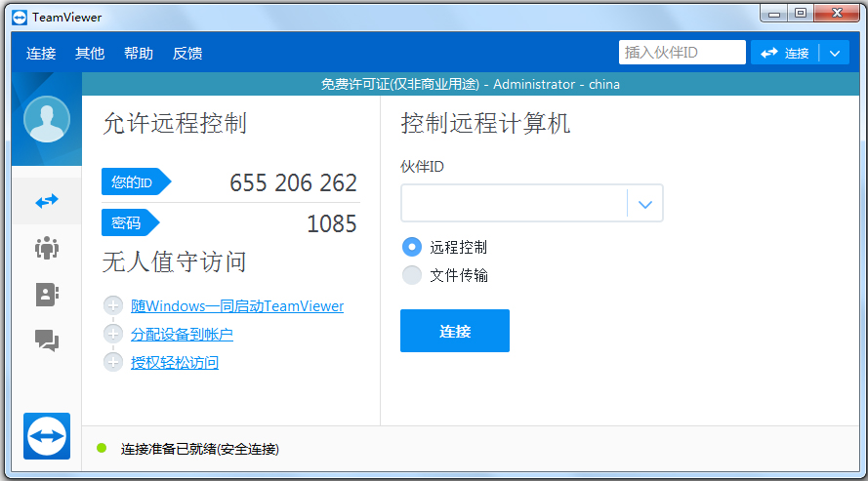The image size is (868, 481).
Task: Click the TeamViewer title bar icon
Action: pos(20,18)
